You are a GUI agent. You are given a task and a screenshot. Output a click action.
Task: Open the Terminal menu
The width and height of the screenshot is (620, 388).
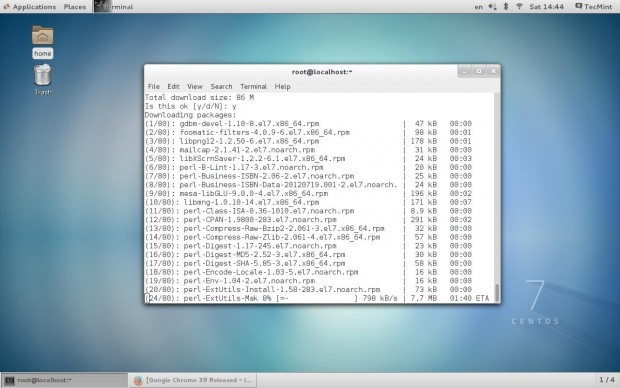coord(253,87)
